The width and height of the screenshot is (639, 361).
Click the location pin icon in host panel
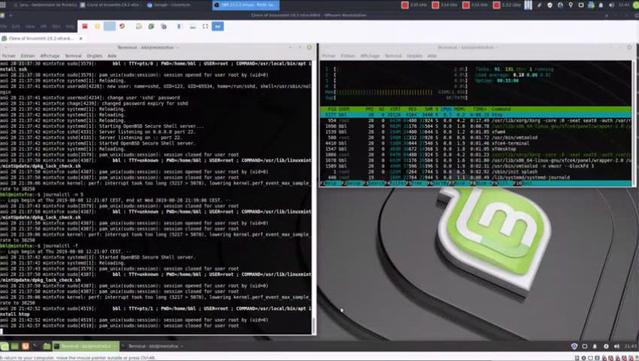(x=571, y=5)
